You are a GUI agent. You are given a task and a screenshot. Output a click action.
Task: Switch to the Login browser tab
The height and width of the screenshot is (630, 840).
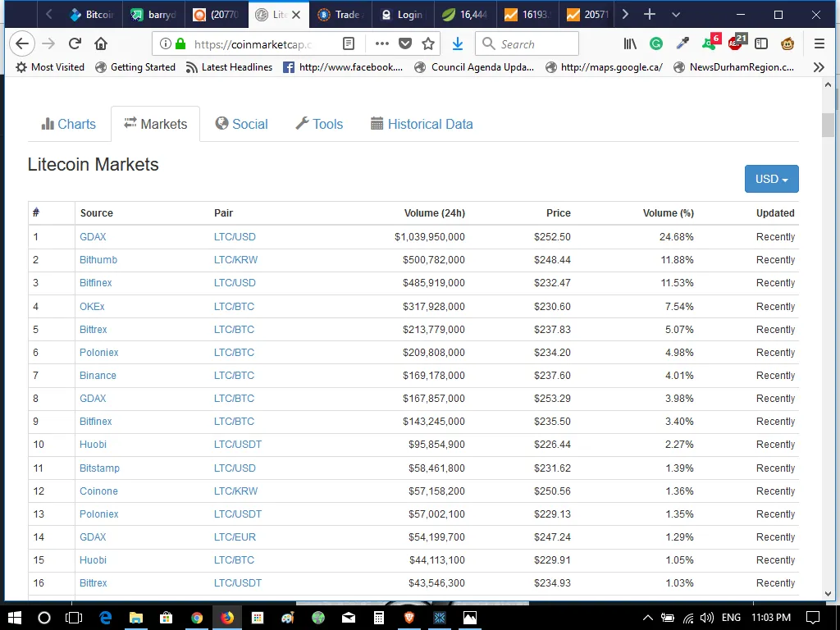[404, 15]
